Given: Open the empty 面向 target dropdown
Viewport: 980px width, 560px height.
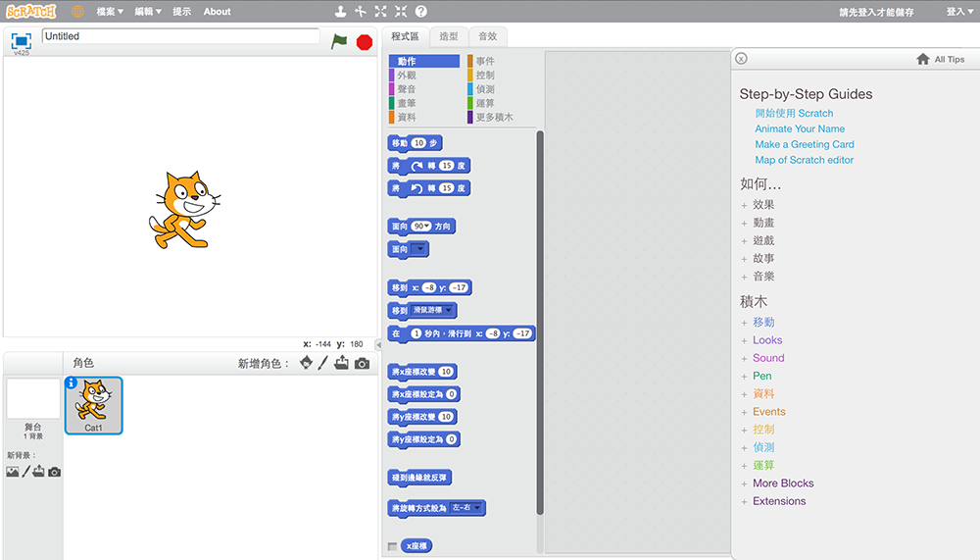Looking at the screenshot, I should 419,249.
